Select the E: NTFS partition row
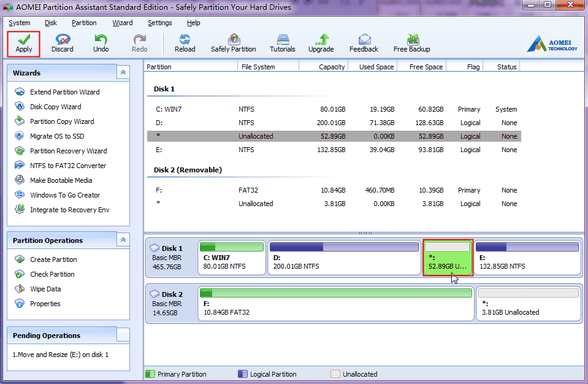588x384 pixels. (334, 150)
